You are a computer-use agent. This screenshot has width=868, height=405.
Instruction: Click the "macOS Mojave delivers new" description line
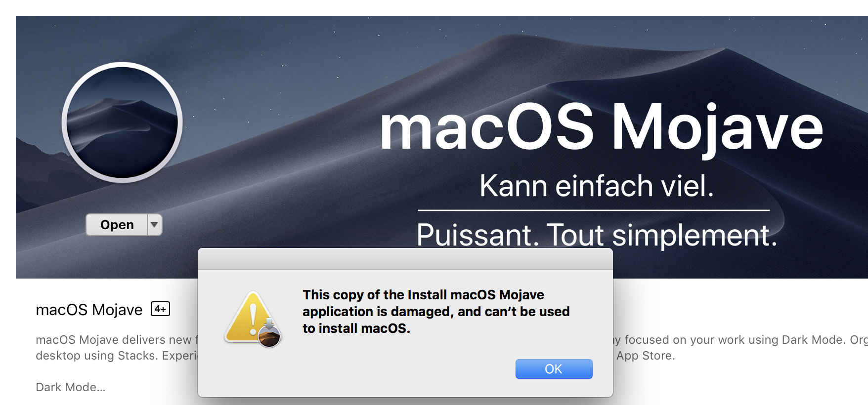[117, 340]
